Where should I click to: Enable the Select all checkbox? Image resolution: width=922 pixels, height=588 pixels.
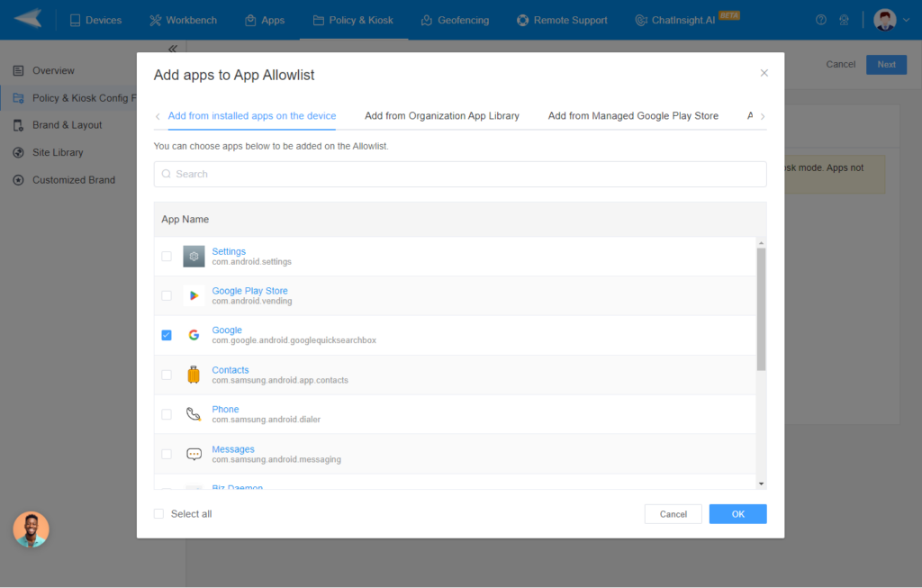(159, 514)
